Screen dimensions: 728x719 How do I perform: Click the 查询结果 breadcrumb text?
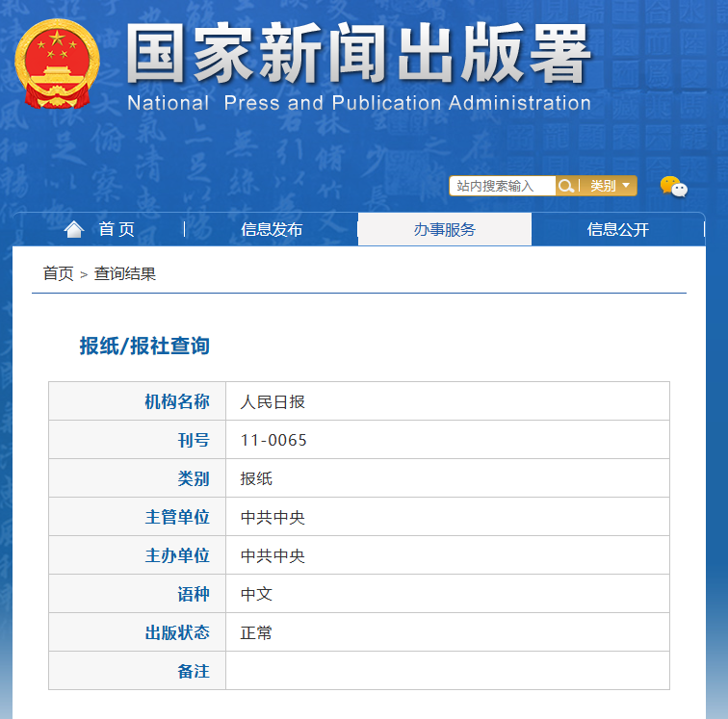coord(125,274)
